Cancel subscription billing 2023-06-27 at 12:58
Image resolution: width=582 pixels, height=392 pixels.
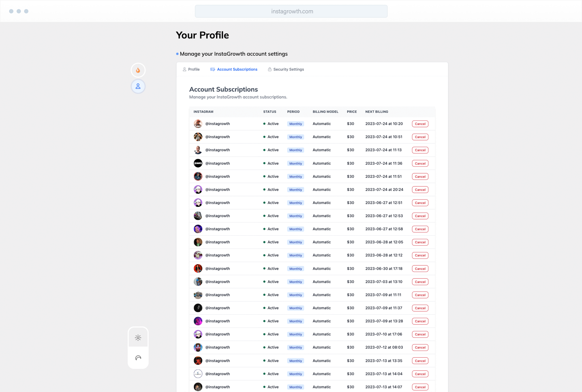point(420,229)
